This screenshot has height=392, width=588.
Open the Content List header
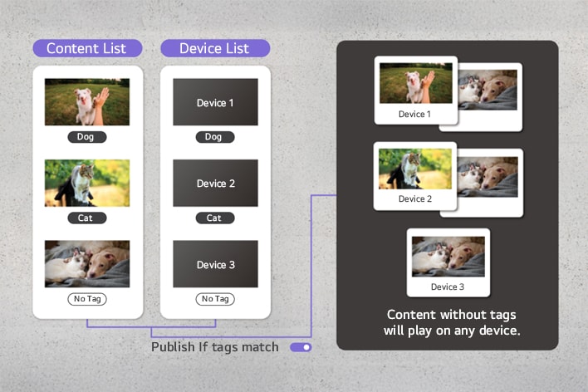click(87, 48)
